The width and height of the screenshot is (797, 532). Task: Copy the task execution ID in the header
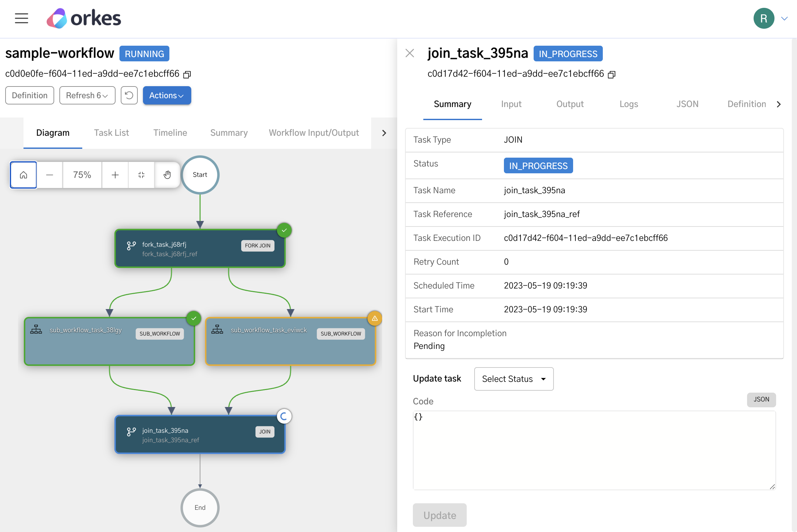pos(611,74)
